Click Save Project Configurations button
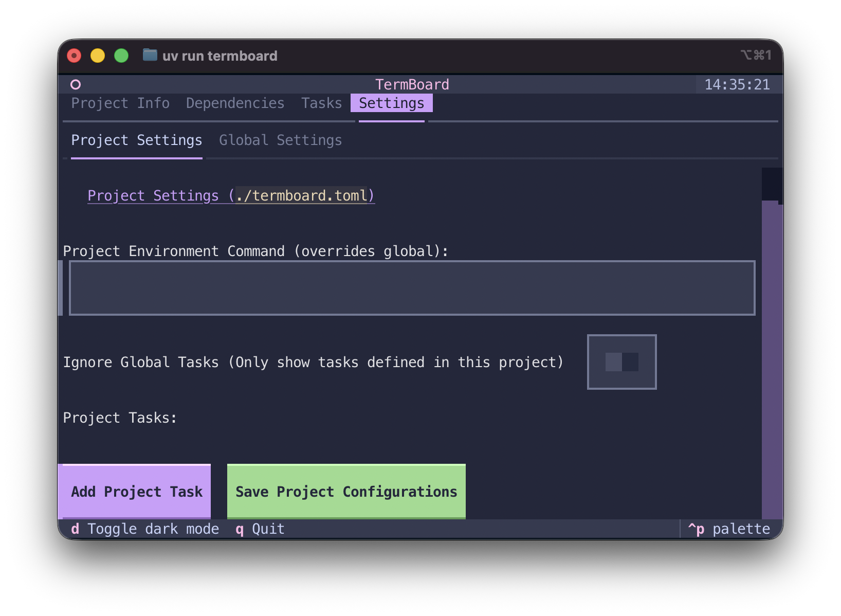 (x=346, y=492)
